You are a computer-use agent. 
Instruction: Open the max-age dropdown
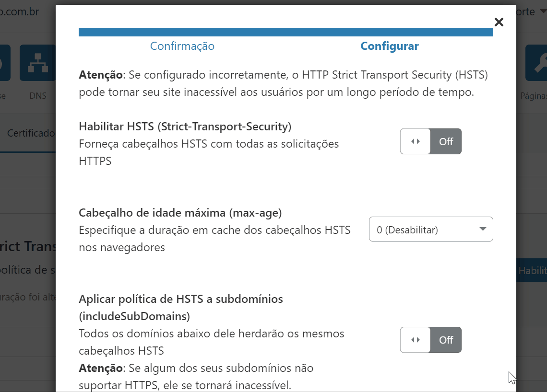click(x=431, y=229)
